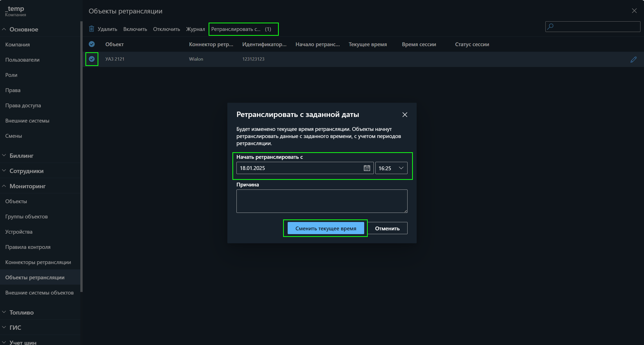The image size is (644, 345).
Task: Collapse the Мониторинг section
Action: 27,186
